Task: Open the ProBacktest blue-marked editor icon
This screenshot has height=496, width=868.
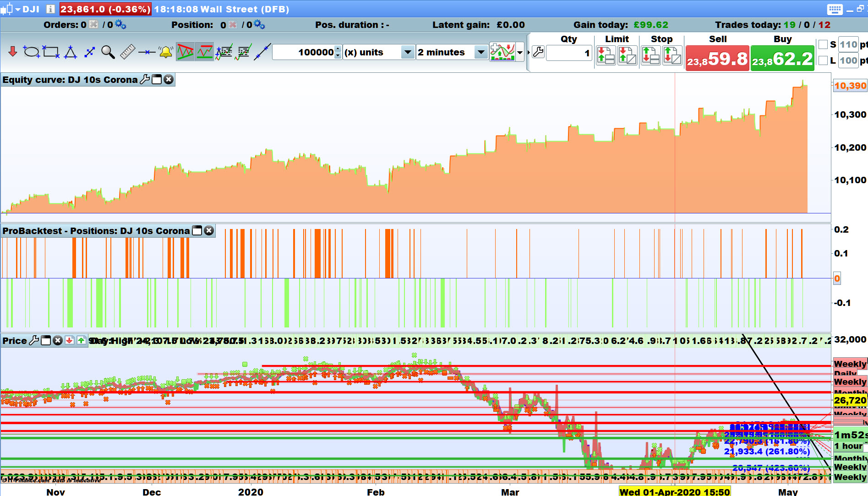Action: [x=224, y=52]
